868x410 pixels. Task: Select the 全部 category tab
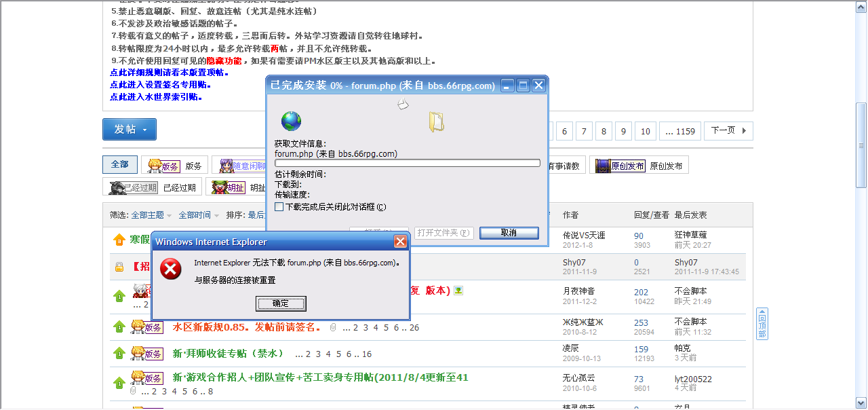[x=120, y=164]
